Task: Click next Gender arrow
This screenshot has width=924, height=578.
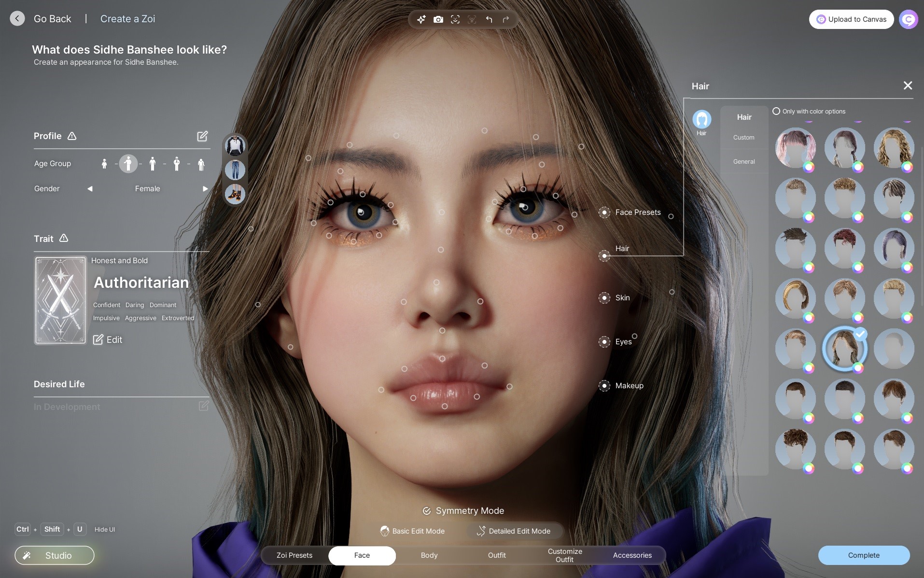Action: (x=205, y=189)
